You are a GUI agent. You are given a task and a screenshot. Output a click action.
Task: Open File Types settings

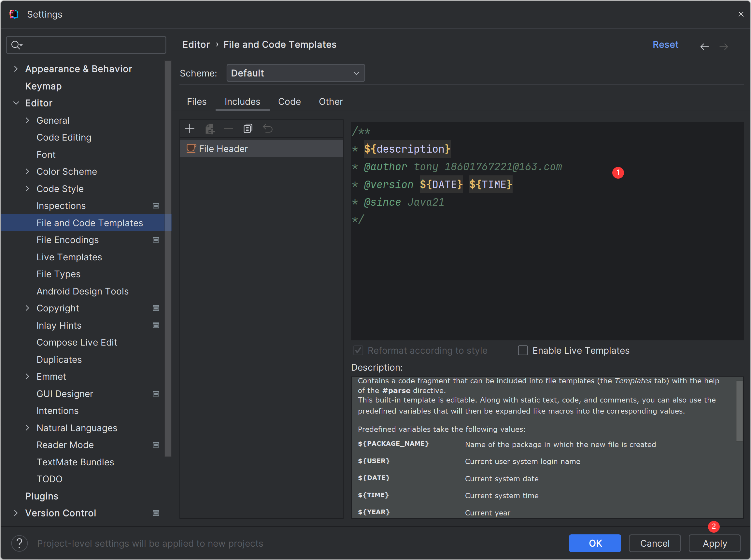pos(58,274)
